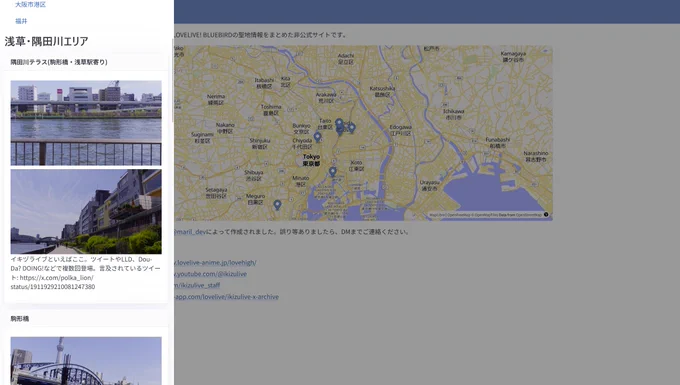This screenshot has width=680, height=385.
Task: Click the rightmost pin in Taito cluster
Action: click(x=352, y=127)
